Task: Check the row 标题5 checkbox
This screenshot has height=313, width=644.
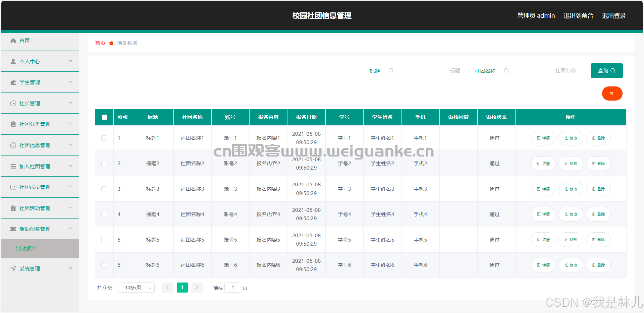Action: pyautogui.click(x=104, y=240)
